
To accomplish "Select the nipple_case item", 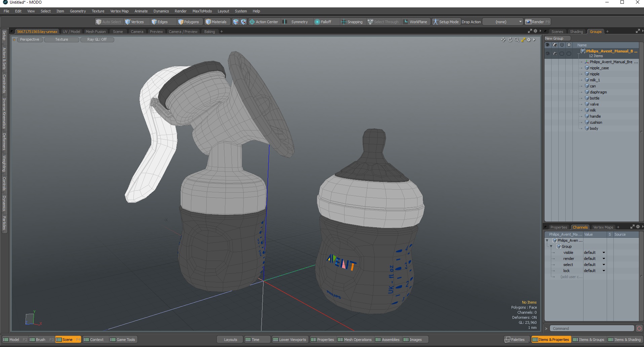I will tap(599, 68).
